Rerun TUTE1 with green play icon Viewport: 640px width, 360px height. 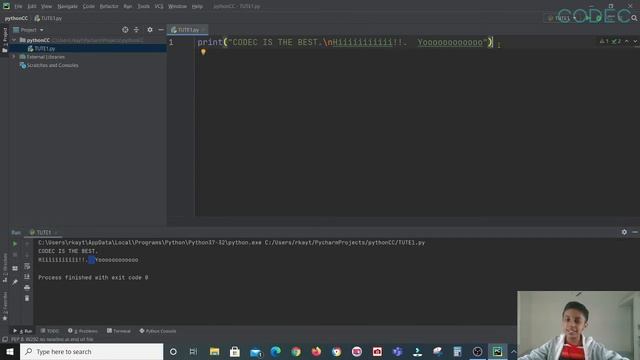coord(15,244)
